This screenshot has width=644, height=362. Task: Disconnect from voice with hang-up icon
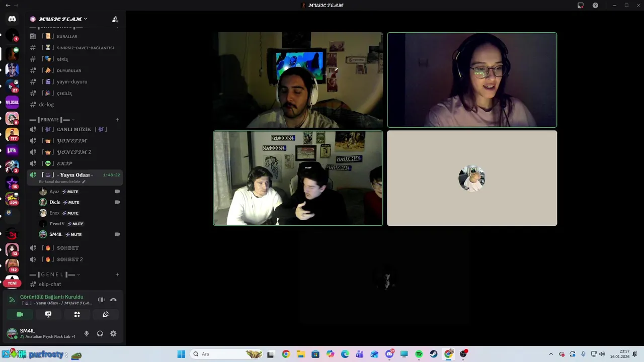[x=113, y=300]
